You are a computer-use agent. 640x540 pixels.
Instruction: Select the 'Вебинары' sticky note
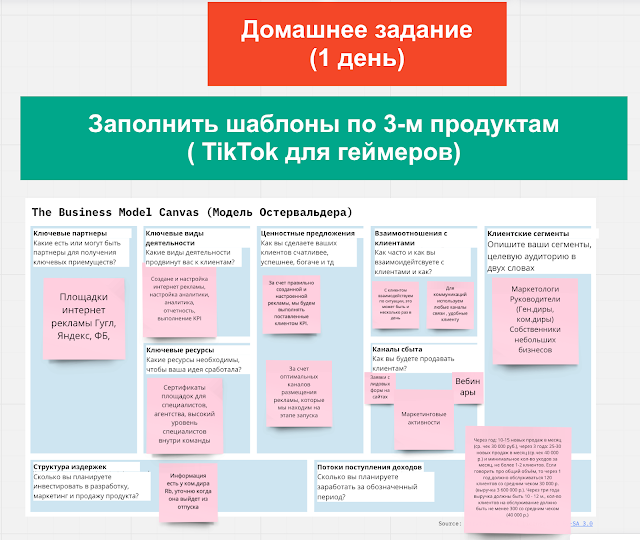pyautogui.click(x=467, y=387)
